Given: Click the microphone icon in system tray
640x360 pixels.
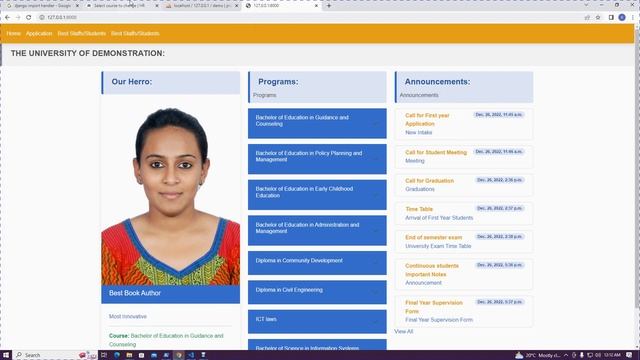Looking at the screenshot, I should [582, 355].
